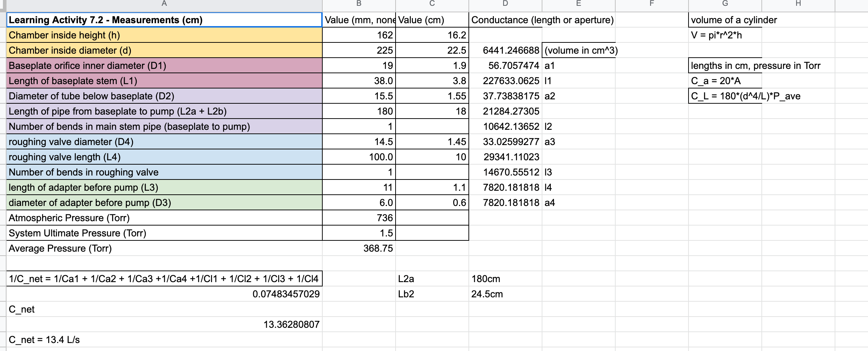Select column header D
Viewport: 868px width, 351px height.
tap(505, 4)
